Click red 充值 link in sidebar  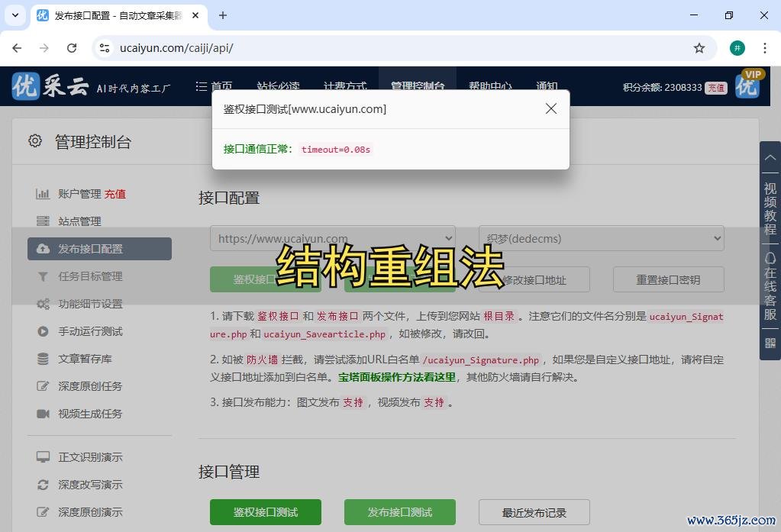(x=115, y=194)
